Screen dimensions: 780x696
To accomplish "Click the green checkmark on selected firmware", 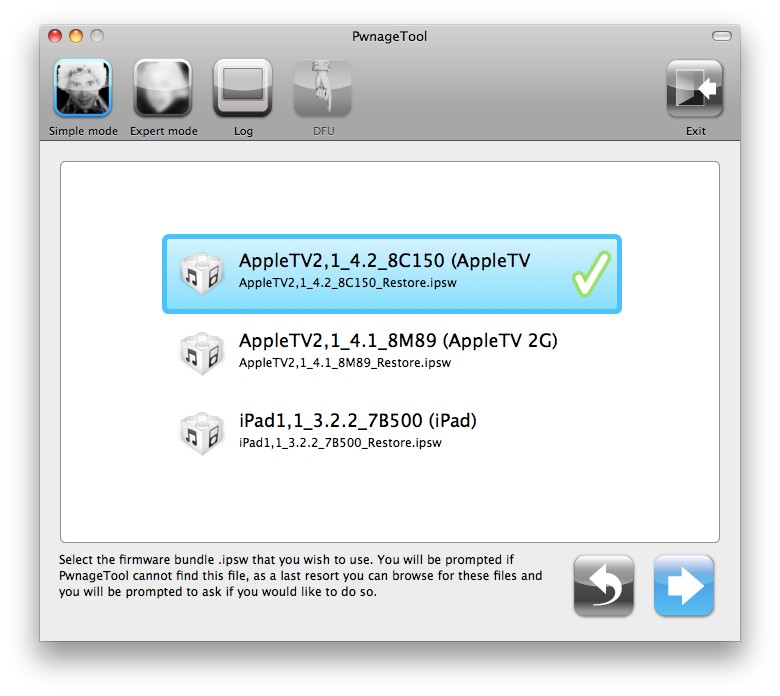I will click(x=591, y=273).
